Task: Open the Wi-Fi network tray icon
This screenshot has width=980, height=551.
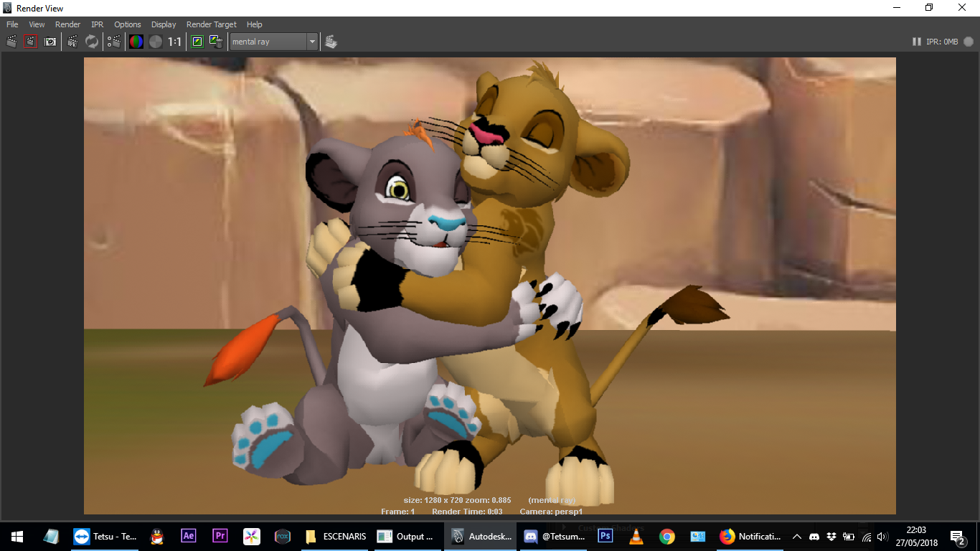Action: 866,537
